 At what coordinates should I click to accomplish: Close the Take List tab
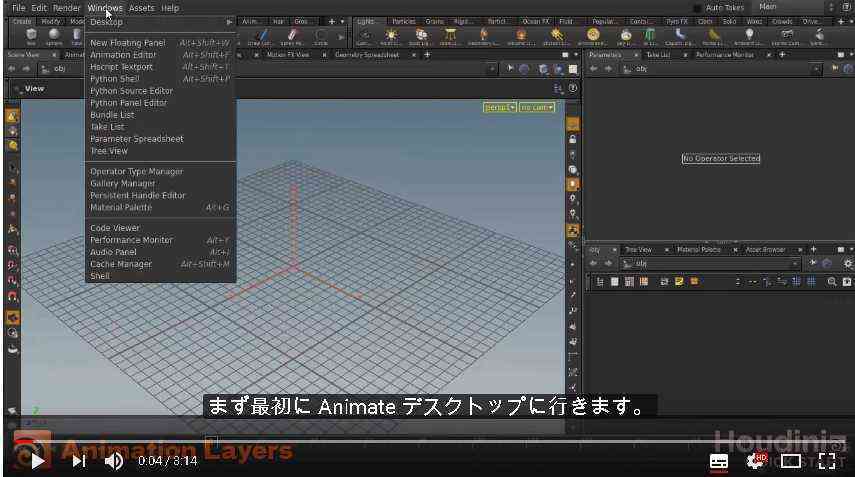[685, 55]
